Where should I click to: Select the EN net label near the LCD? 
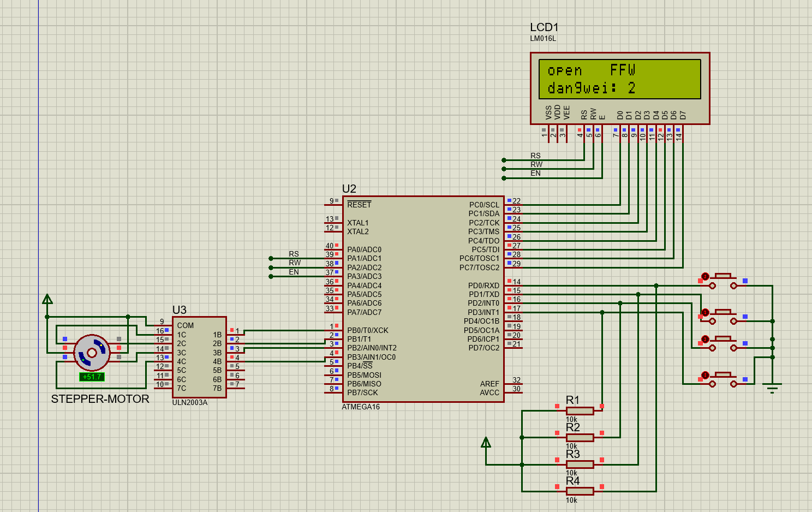point(535,173)
